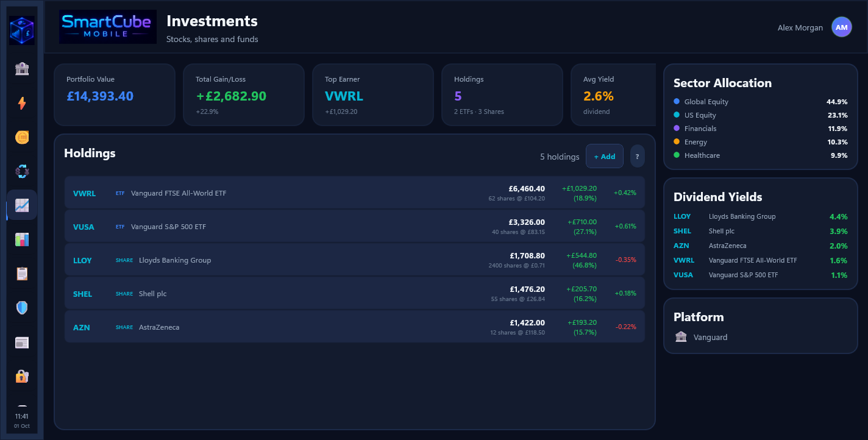Click AZN in Dividend Yields panel
Screen dimensions: 868x440
[681, 246]
